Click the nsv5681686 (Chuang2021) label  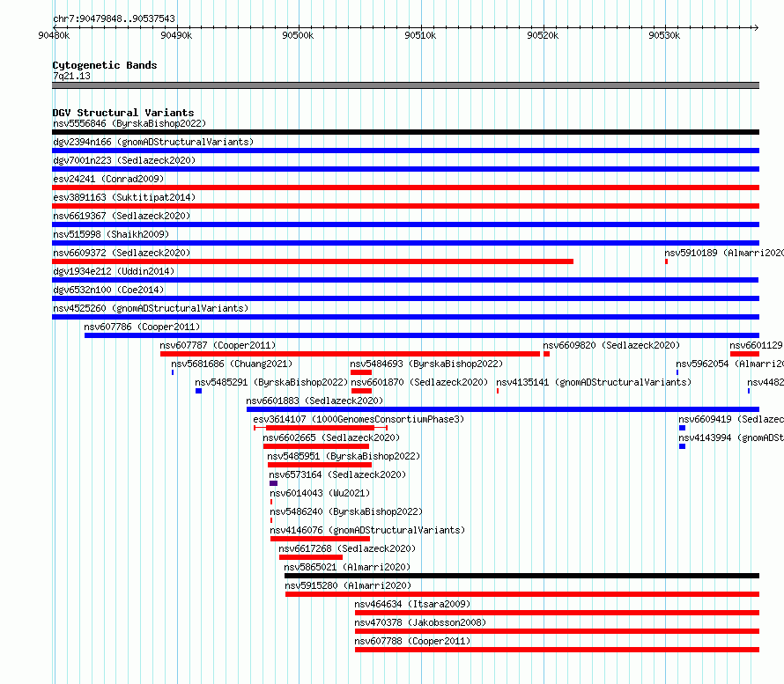[232, 364]
